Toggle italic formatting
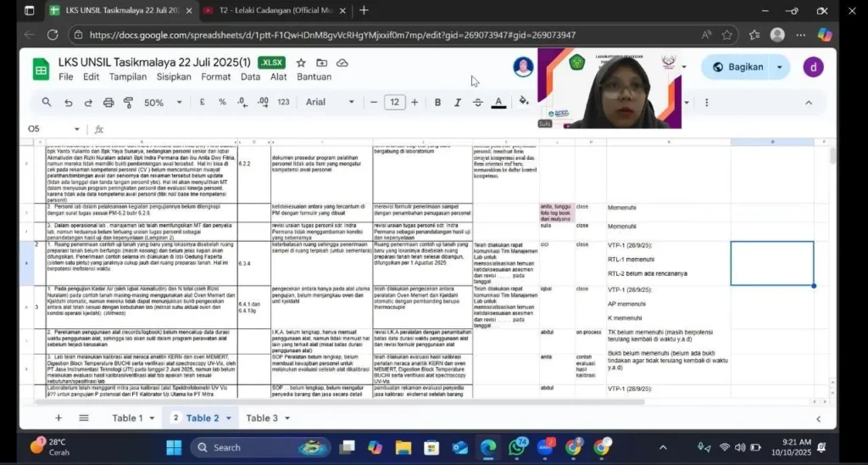The height and width of the screenshot is (465, 868). (458, 103)
